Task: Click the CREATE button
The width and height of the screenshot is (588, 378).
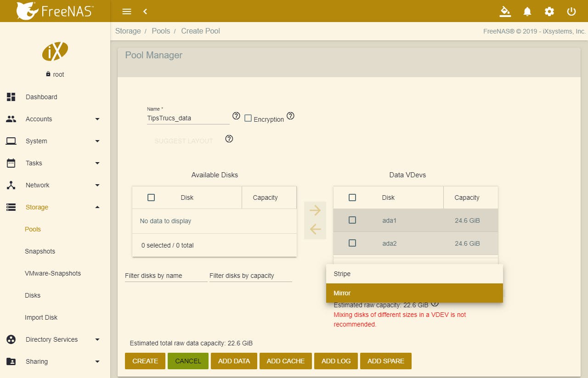Action: 145,361
